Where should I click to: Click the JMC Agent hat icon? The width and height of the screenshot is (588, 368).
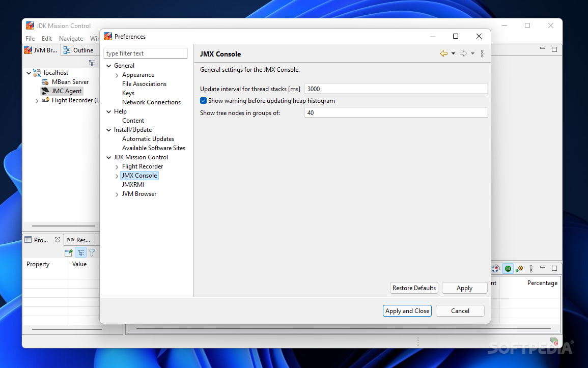click(45, 91)
